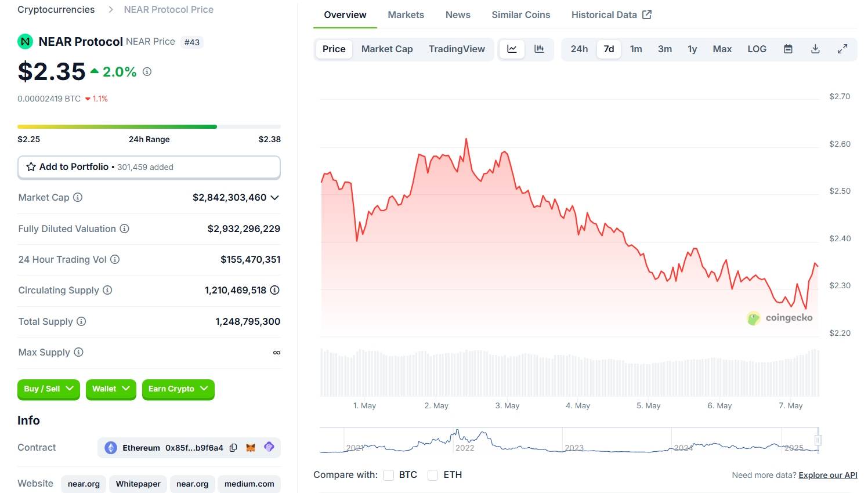The image size is (868, 493).
Task: Open first near.org website link
Action: click(84, 484)
